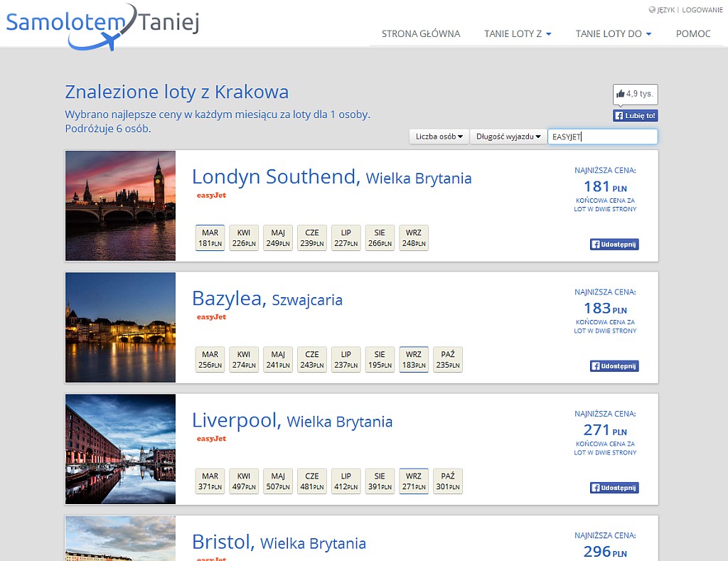The width and height of the screenshot is (728, 561).
Task: Select SIE 266 PLN for Londyn Southend
Action: tap(380, 237)
